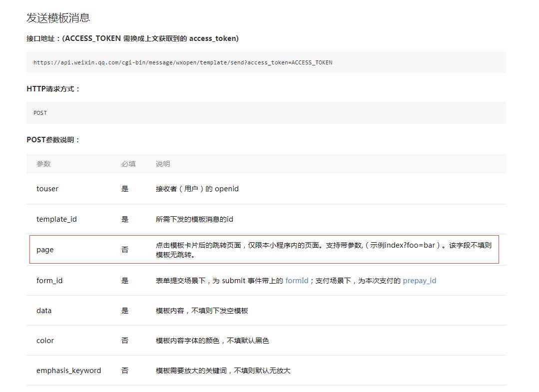The image size is (539, 392).
Task: Click the 否 cell in emphasis_keyword row
Action: pos(125,371)
